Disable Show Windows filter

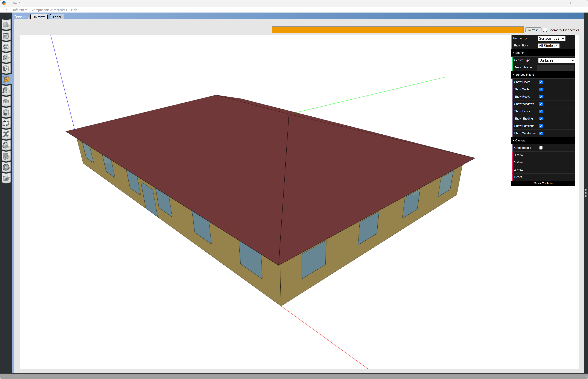coord(541,104)
